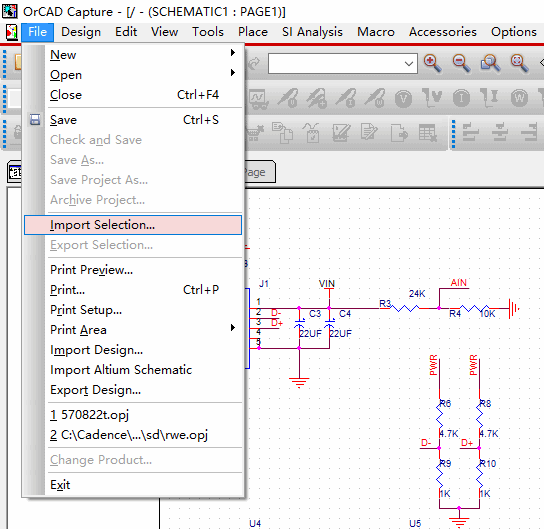Select Save in the File menu
Viewport: 544px width, 529px height.
click(133, 120)
